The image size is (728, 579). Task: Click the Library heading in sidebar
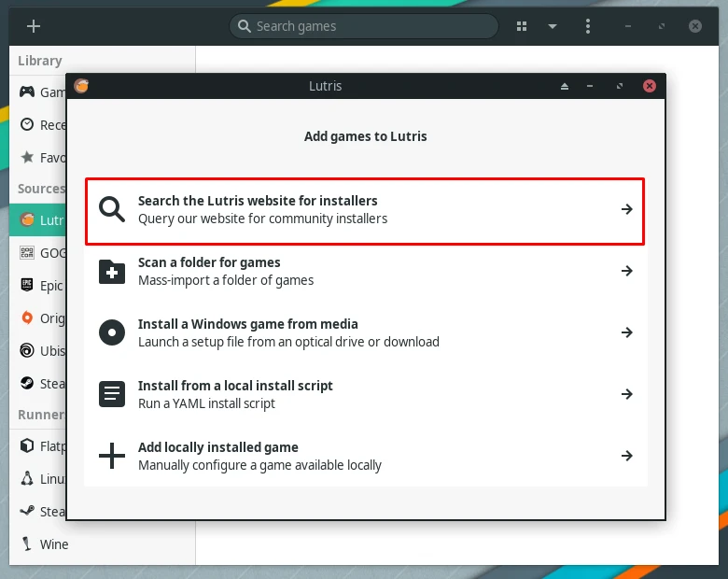pyautogui.click(x=40, y=61)
